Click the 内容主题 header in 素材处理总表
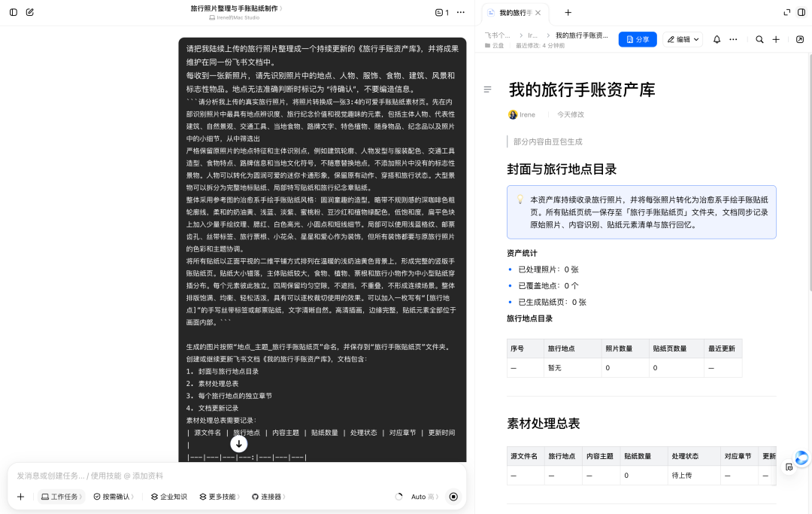Screen dimensions: 812x514 [x=600, y=456]
